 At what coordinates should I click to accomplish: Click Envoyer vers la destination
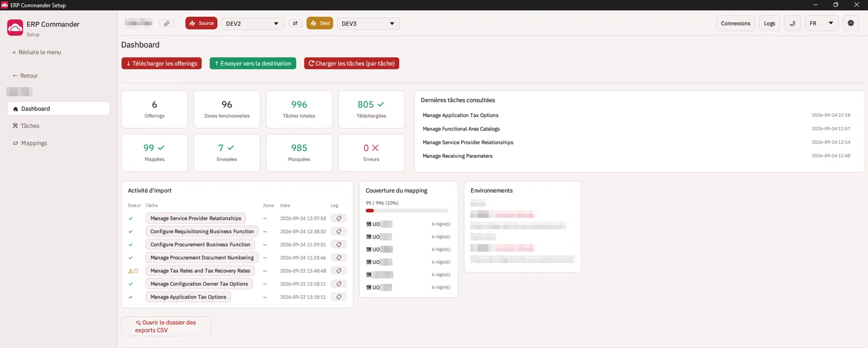[253, 63]
